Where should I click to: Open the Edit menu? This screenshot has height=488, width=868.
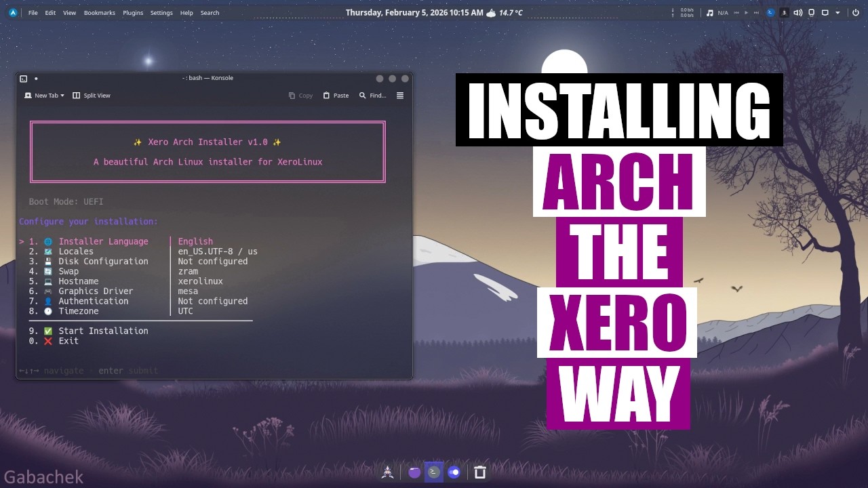[50, 13]
